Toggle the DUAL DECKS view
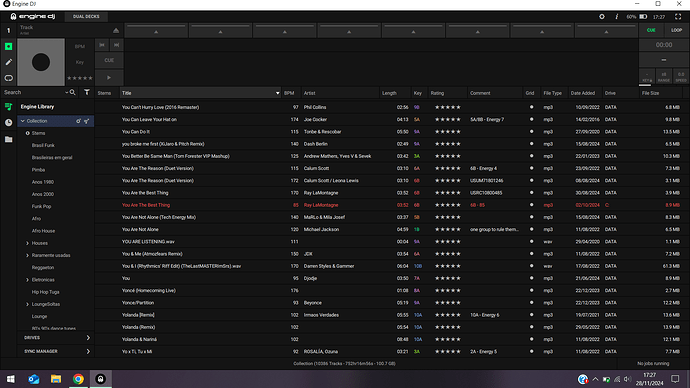The height and width of the screenshot is (388, 690). pos(86,17)
